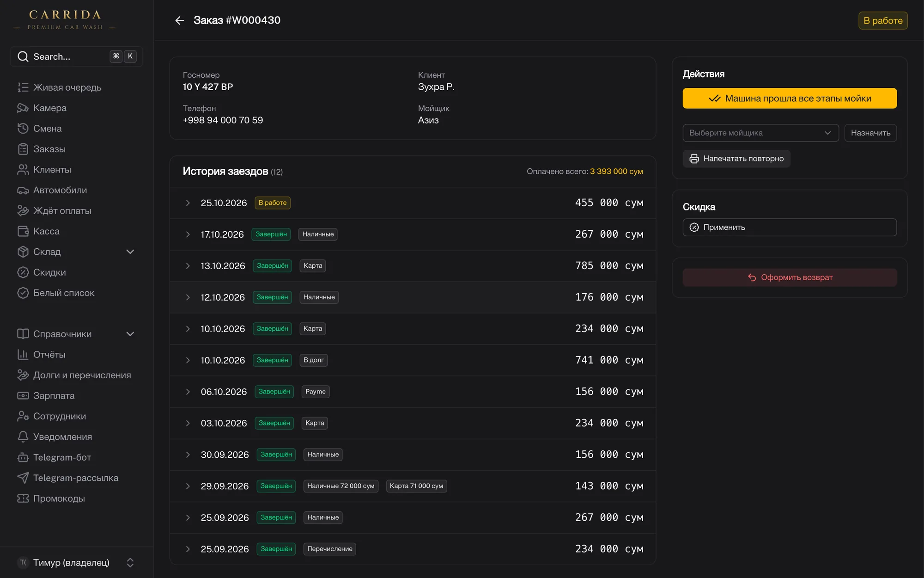Click Напечатать повторно button
This screenshot has width=924, height=578.
tap(736, 159)
